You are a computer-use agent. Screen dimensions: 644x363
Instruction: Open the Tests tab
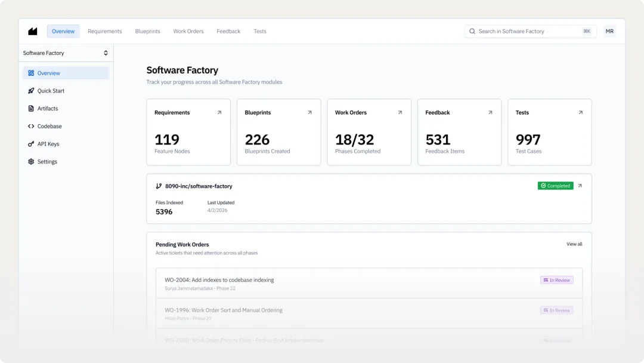coord(260,31)
